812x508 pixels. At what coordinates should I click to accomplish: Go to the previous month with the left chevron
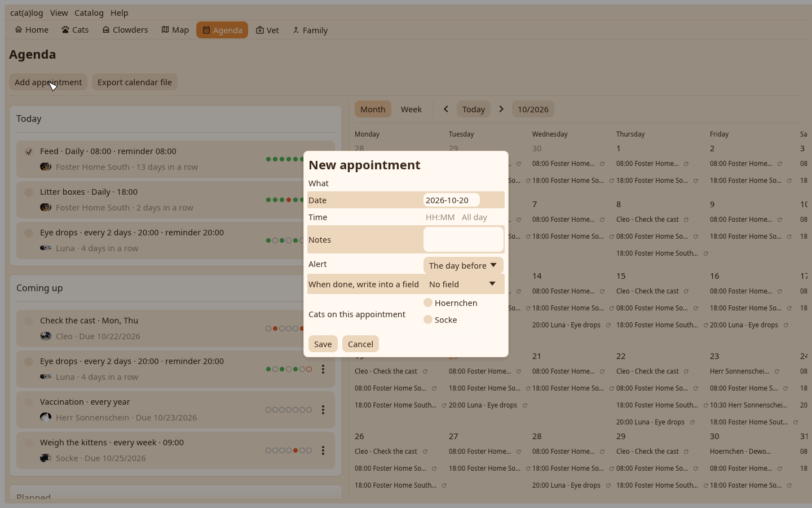[445, 109]
